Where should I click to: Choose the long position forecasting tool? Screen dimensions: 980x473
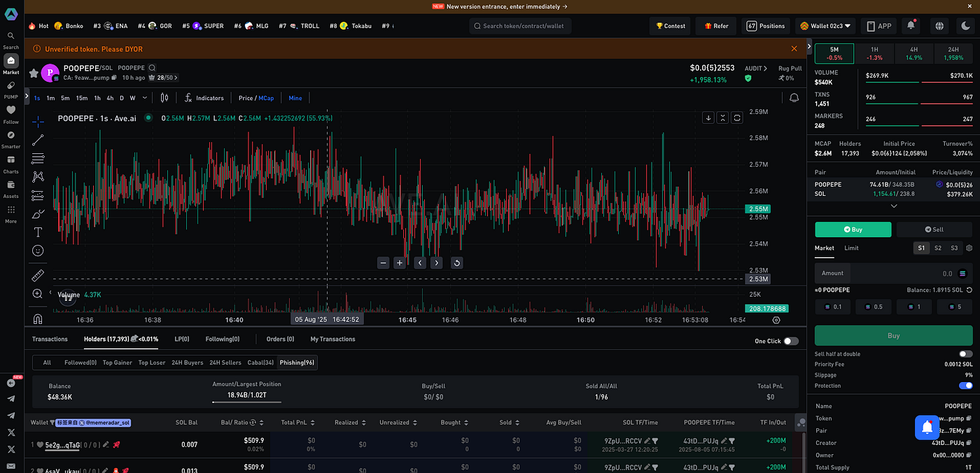pyautogui.click(x=38, y=195)
